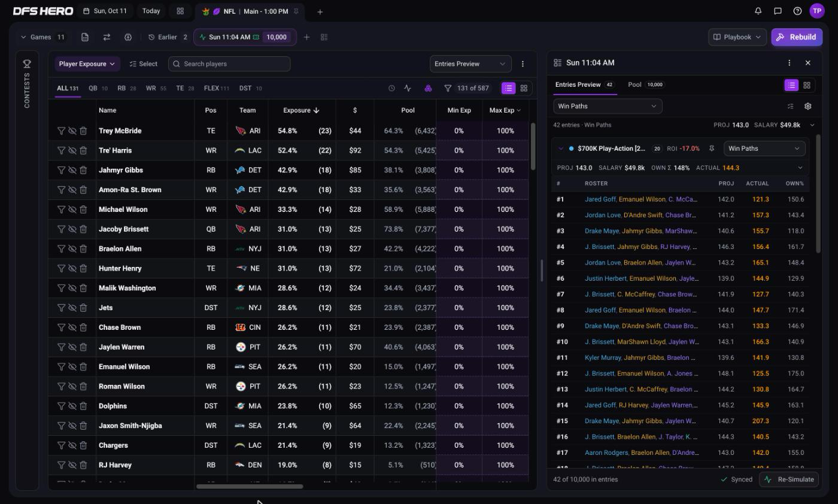Click the grid layout icon beside Today
Viewport: 838px width, 504px height.
point(180,11)
